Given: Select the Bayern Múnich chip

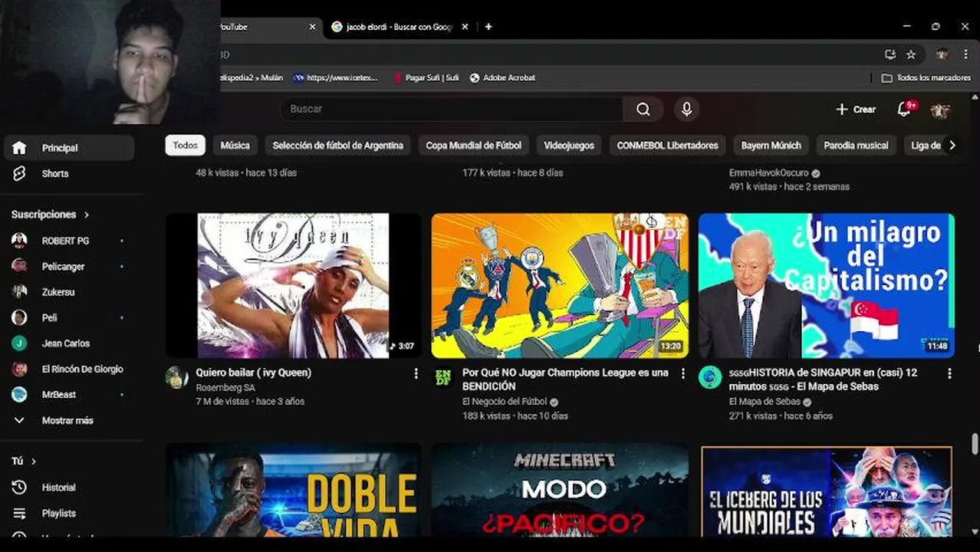Looking at the screenshot, I should 771,146.
